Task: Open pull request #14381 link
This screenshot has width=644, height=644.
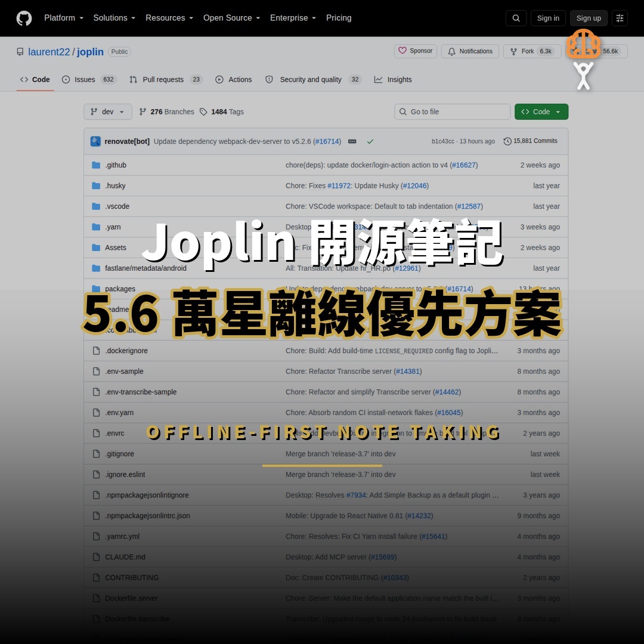Action: 408,371
